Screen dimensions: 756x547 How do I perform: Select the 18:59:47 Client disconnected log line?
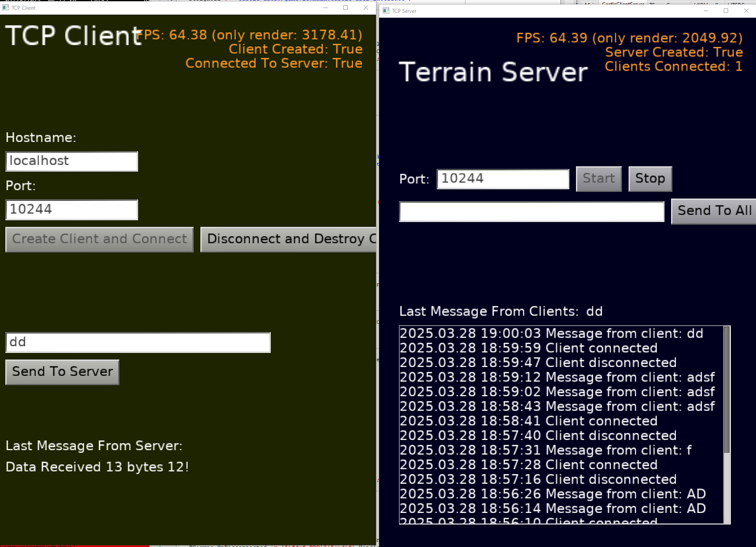click(x=538, y=363)
